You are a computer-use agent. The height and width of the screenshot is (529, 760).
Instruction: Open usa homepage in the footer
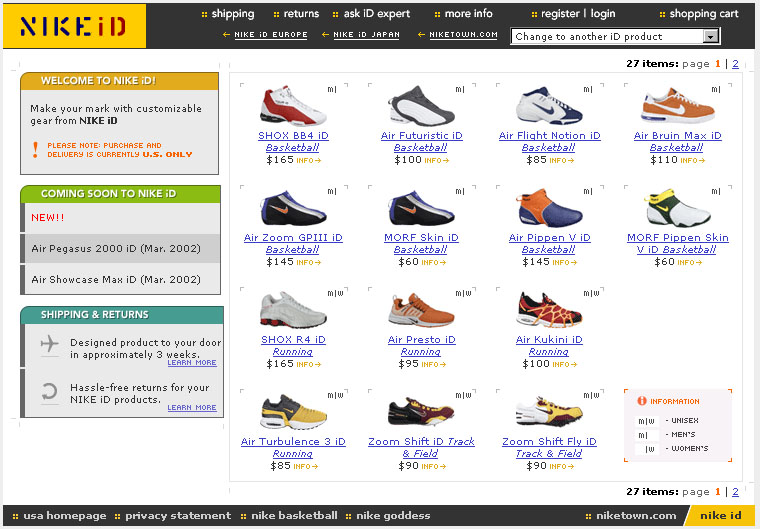click(64, 516)
